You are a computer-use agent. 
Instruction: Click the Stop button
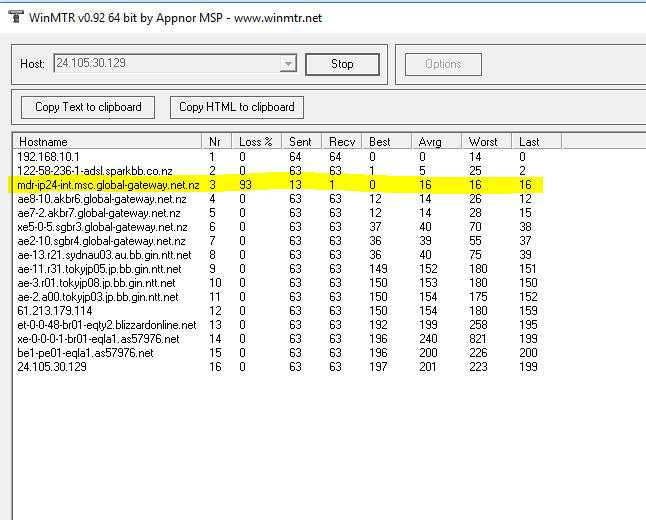click(342, 64)
